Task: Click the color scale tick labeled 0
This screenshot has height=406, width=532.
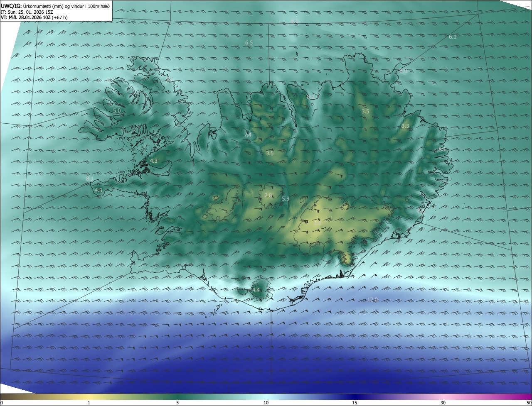Action: (x=1, y=403)
